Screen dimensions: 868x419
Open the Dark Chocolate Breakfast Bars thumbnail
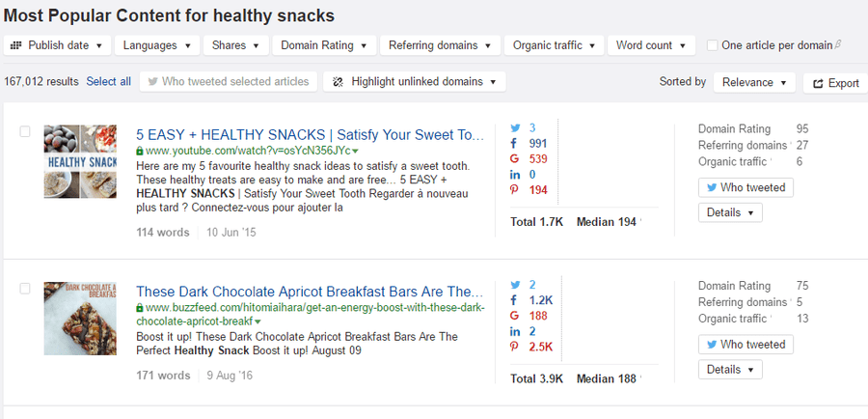tap(80, 319)
